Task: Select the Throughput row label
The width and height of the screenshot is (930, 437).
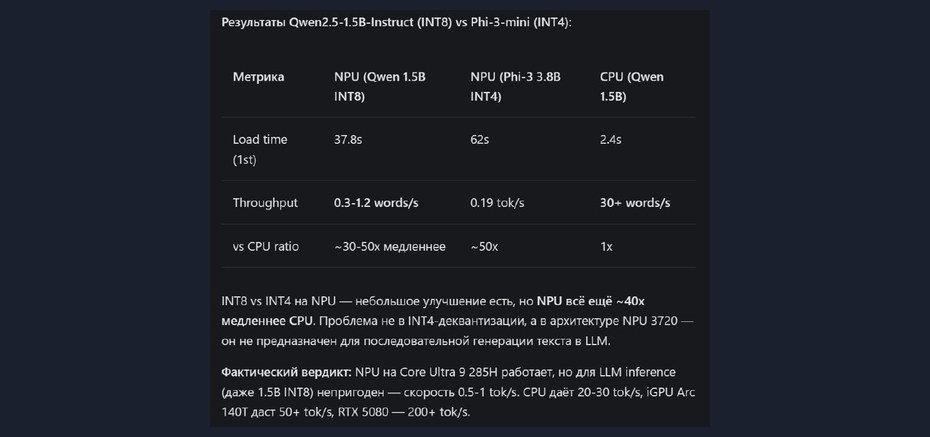Action: 265,203
